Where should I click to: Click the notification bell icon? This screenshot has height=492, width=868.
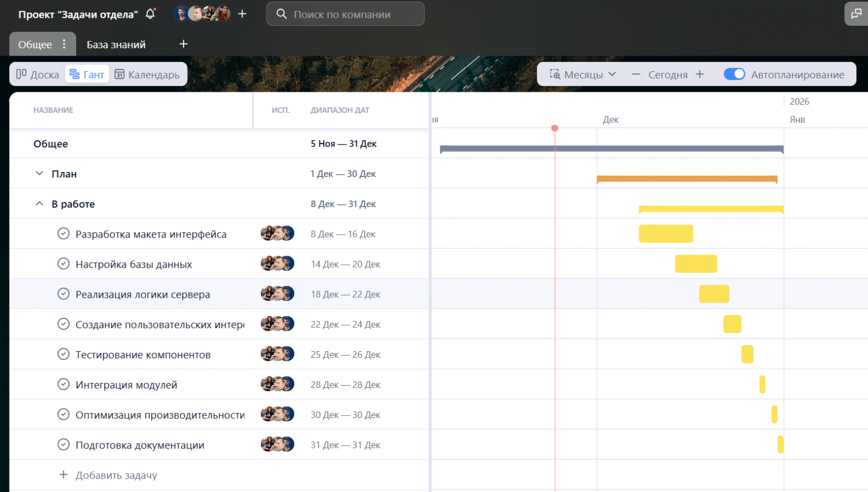(x=150, y=14)
